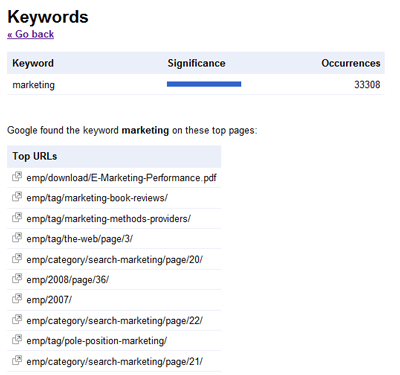
Task: Open emp/category/search-marketing/page/21/ URL
Action: (114, 362)
